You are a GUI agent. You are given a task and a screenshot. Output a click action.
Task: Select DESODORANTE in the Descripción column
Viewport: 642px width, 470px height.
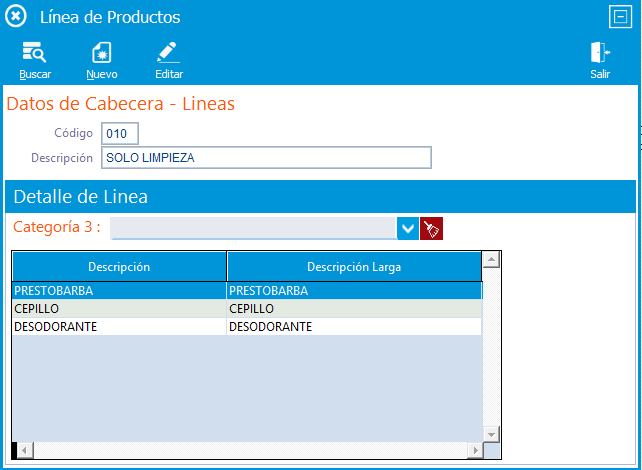[119, 326]
